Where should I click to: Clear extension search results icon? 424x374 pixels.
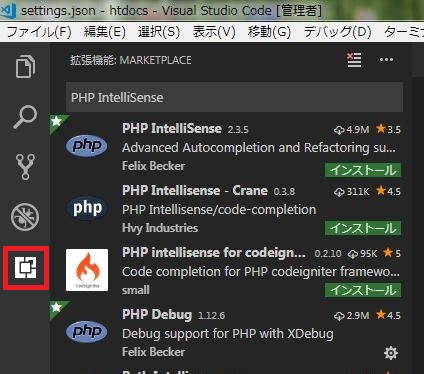click(x=354, y=60)
